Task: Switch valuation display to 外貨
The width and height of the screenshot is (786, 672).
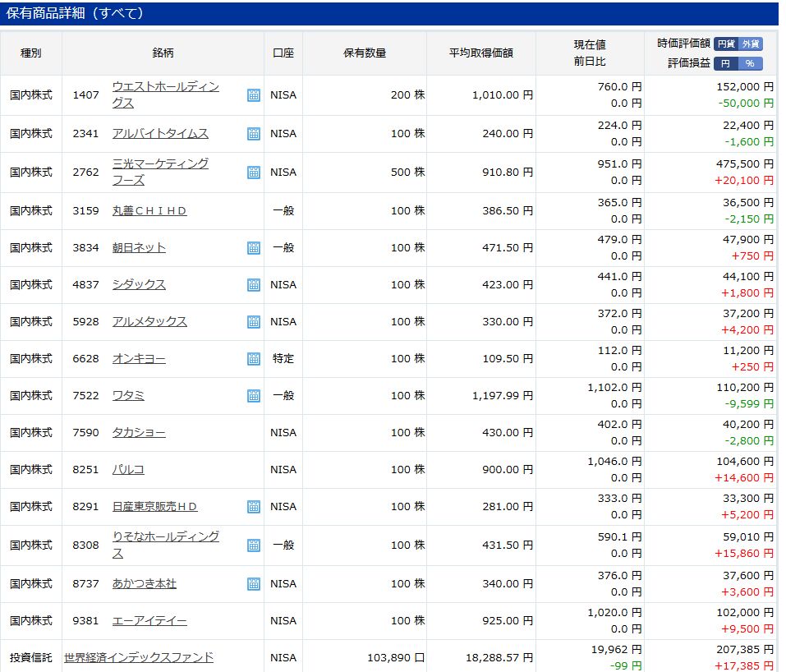Action: click(751, 44)
